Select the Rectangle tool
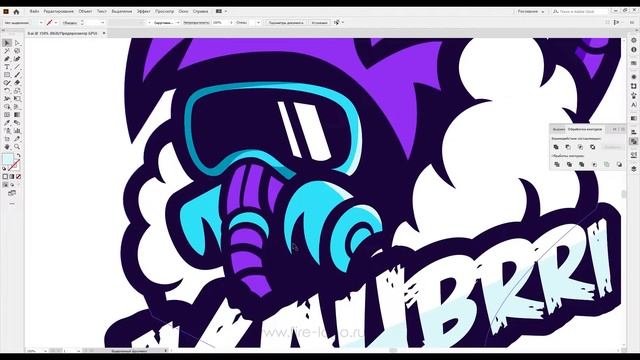The image size is (640, 360). [x=7, y=75]
